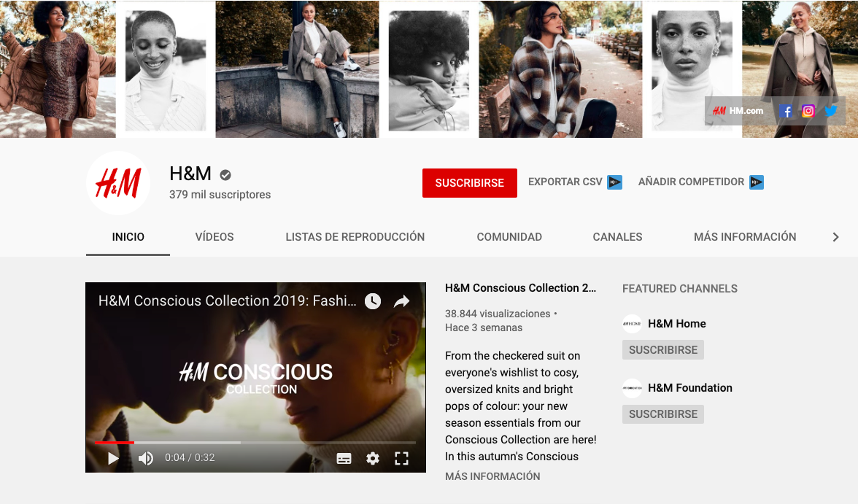The height and width of the screenshot is (504, 858).
Task: Click the verified badge next to H&M
Action: point(225,175)
